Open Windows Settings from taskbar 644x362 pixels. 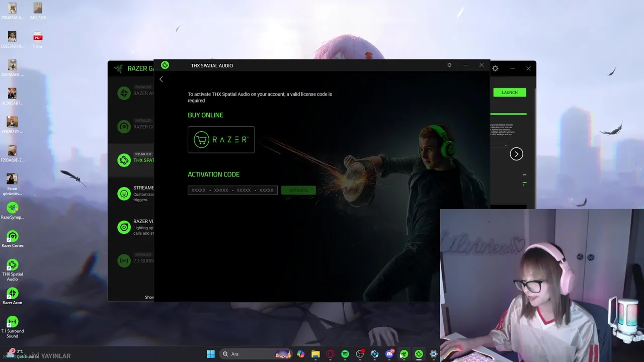(433, 354)
